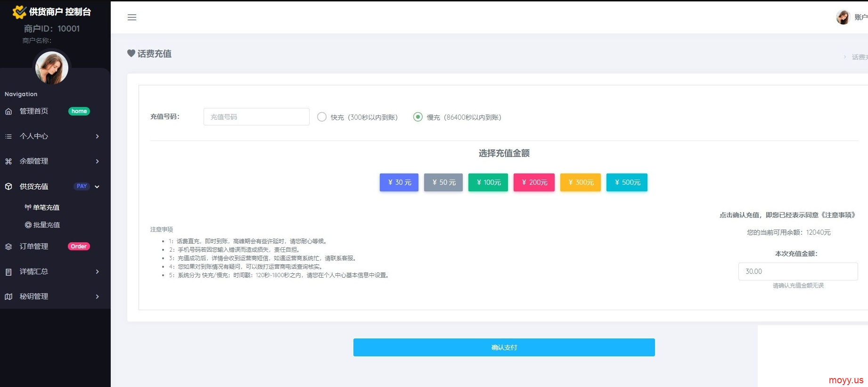Click the 商户ID: 10001 text

[x=52, y=29]
